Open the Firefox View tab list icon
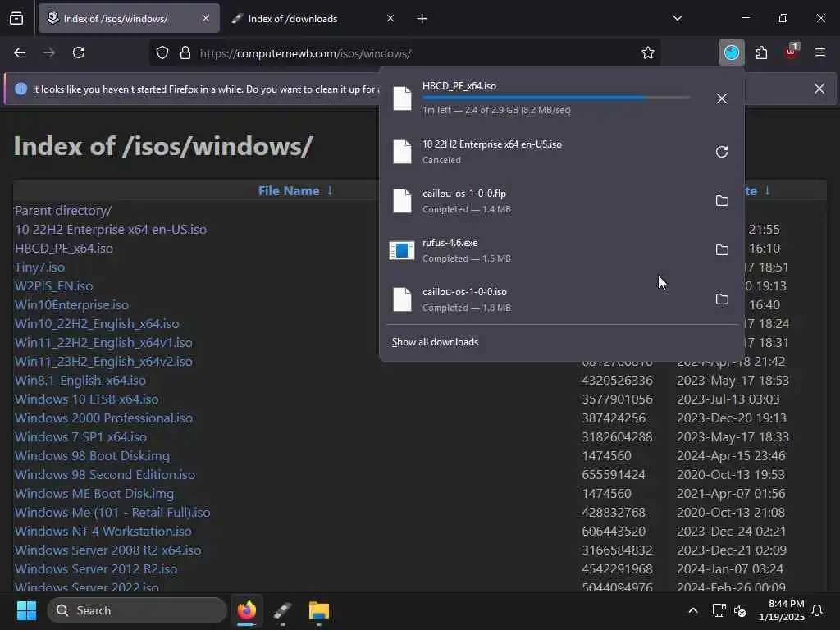The image size is (840, 630). coord(16,19)
